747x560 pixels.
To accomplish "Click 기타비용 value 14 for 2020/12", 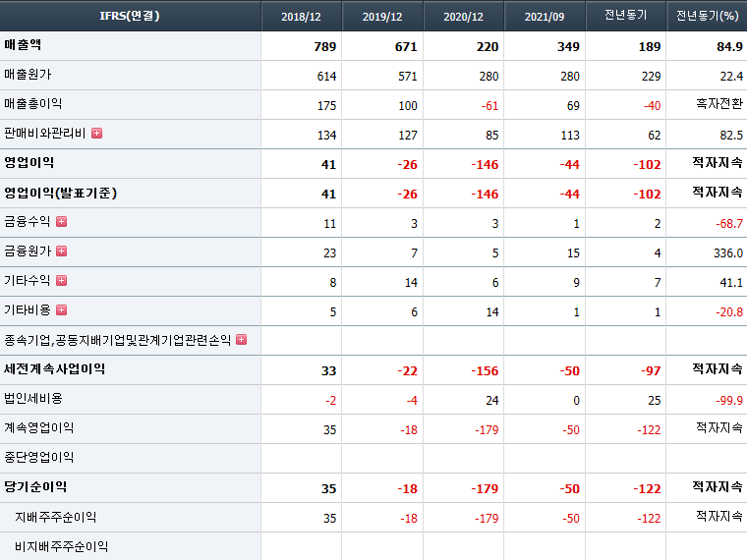I will [492, 312].
